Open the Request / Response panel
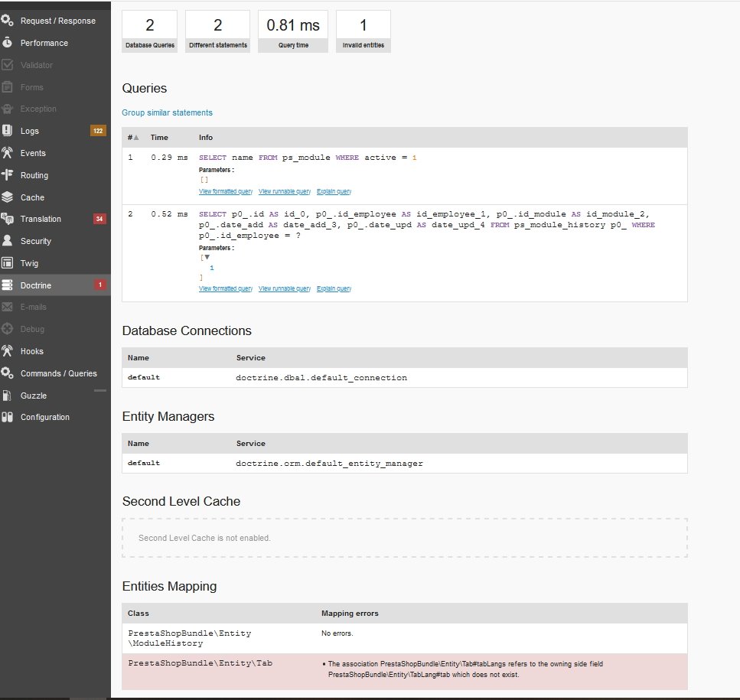 point(57,21)
